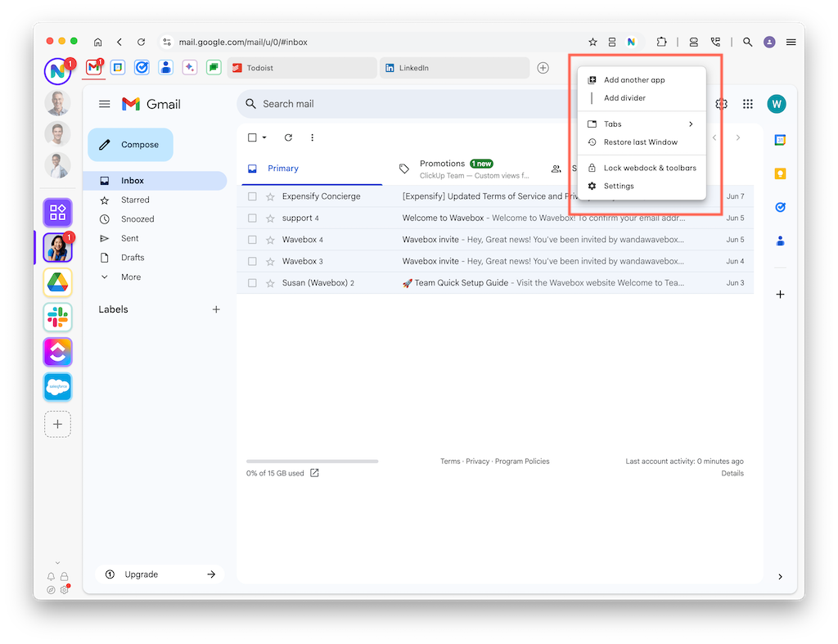Tick the checkbox for the Susan (Wavebox) email
Screen dimensions: 838x644
(252, 283)
